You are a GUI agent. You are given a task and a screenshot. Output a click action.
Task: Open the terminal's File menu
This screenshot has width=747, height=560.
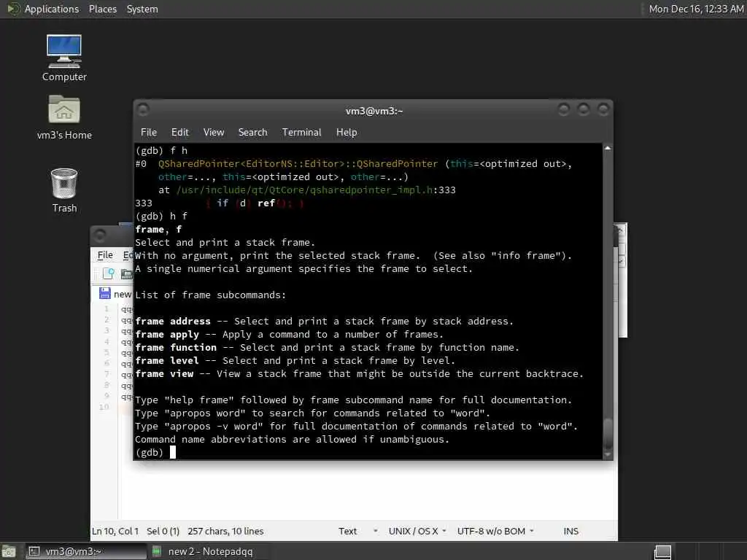point(149,133)
